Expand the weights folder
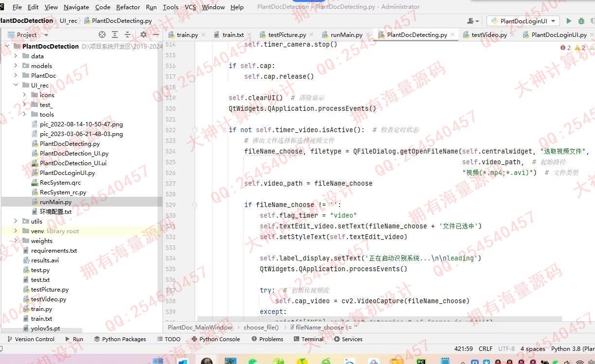The image size is (595, 364). point(16,241)
